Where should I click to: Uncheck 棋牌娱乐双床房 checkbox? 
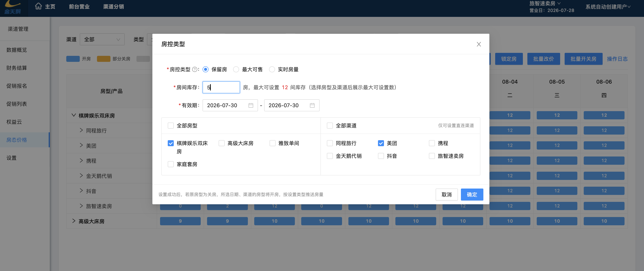[x=171, y=143]
